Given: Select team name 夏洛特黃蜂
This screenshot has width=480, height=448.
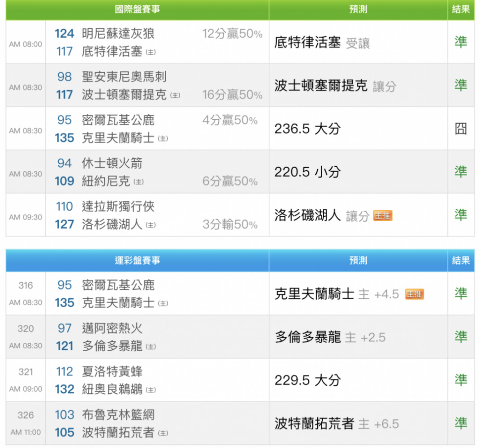Looking at the screenshot, I should [x=112, y=372].
